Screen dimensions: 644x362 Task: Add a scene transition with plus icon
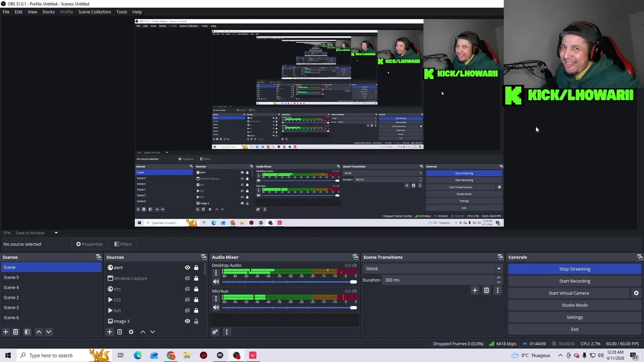click(474, 290)
